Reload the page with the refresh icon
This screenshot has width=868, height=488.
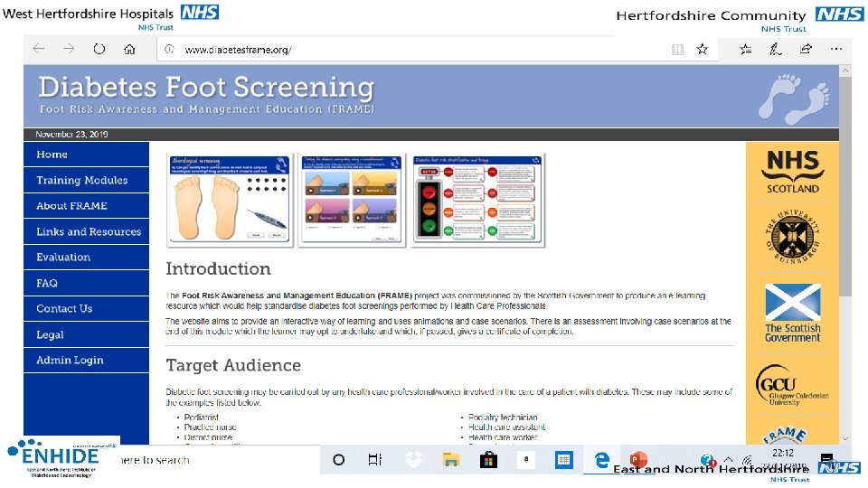tap(99, 49)
